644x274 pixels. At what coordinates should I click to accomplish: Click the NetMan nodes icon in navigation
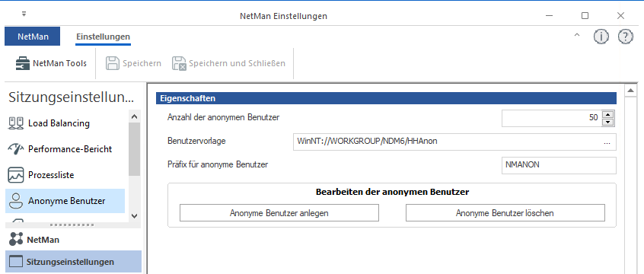pos(16,239)
